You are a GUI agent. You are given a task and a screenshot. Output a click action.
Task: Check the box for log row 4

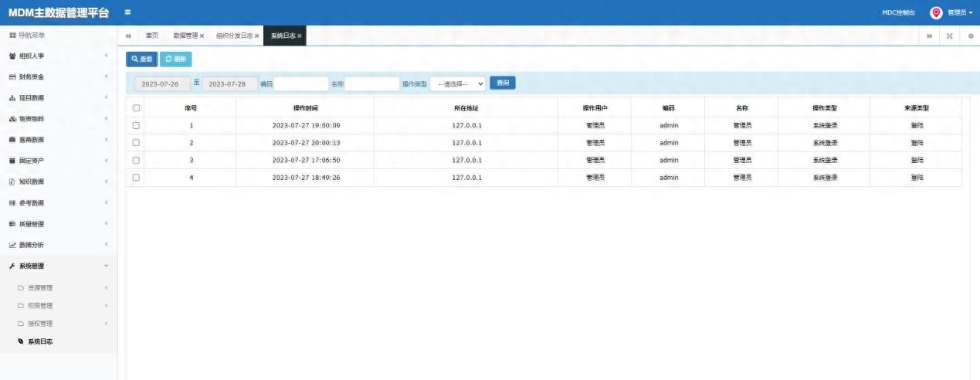(136, 177)
